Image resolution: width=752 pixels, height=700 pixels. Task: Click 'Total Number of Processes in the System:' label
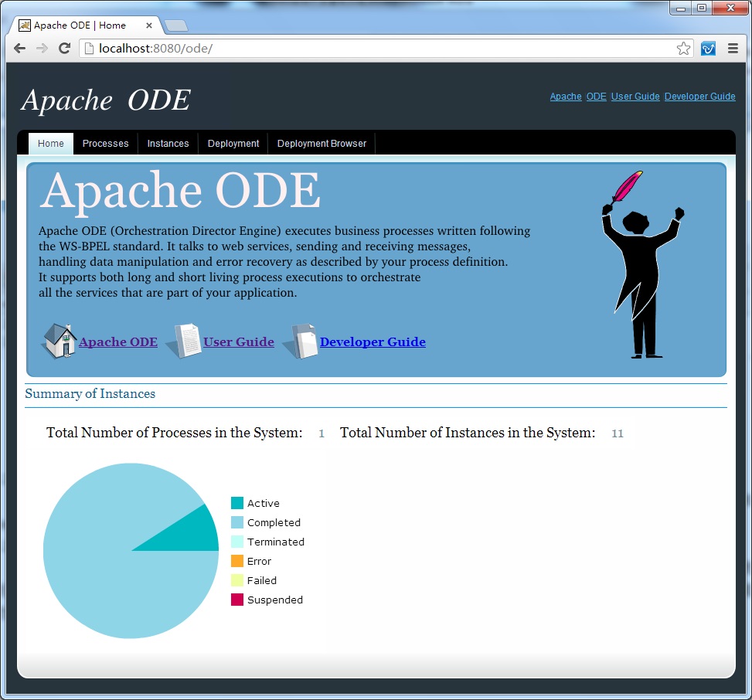point(175,433)
